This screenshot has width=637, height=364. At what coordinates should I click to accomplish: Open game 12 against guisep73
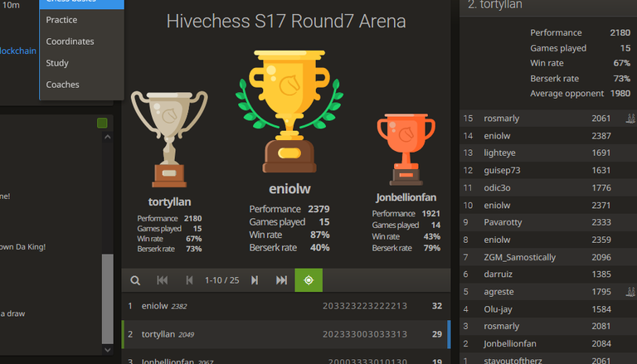tap(548, 170)
